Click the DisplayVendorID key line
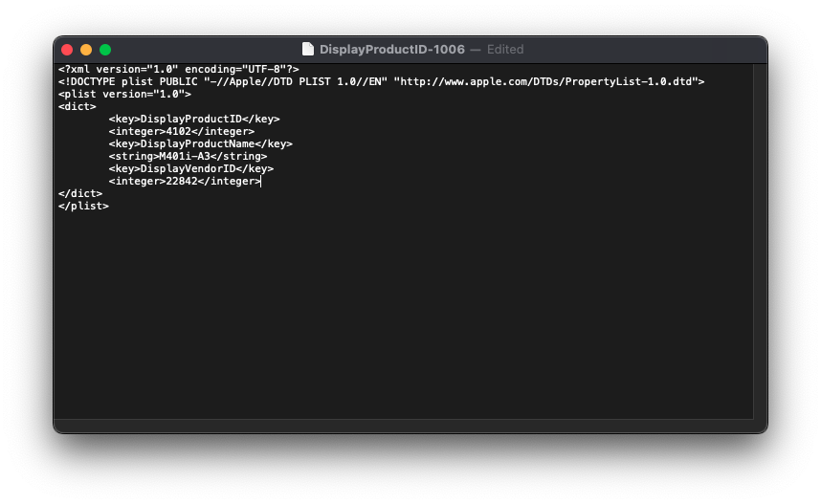 pos(190,168)
